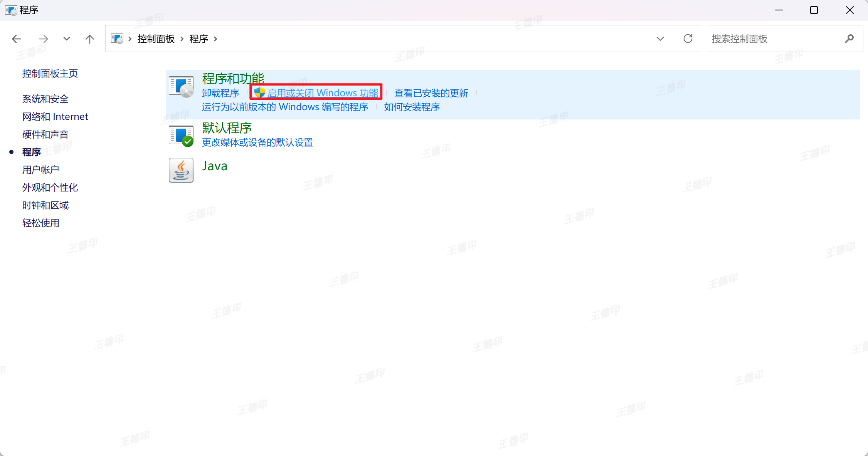Click 如何安装程序 link
The height and width of the screenshot is (456, 868).
[412, 107]
